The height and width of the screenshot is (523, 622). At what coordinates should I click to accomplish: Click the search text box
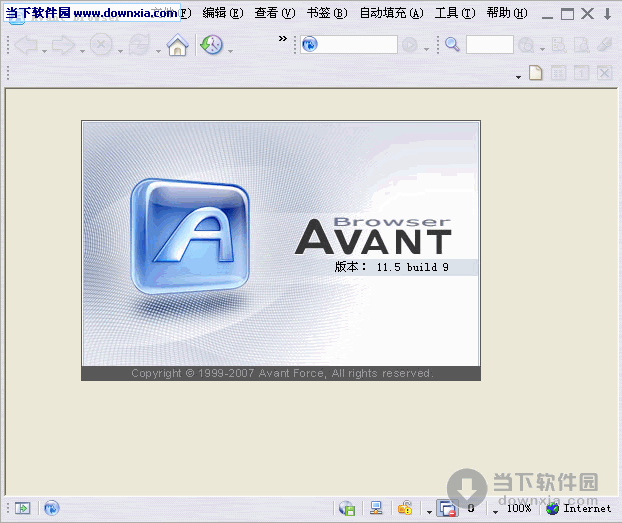tap(490, 44)
